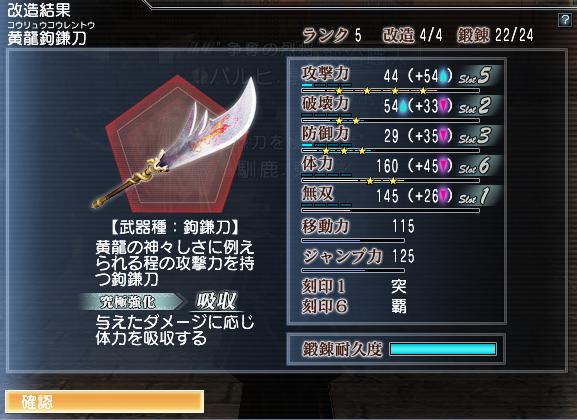Click the 刻印1 突 engraving entry

(x=354, y=286)
